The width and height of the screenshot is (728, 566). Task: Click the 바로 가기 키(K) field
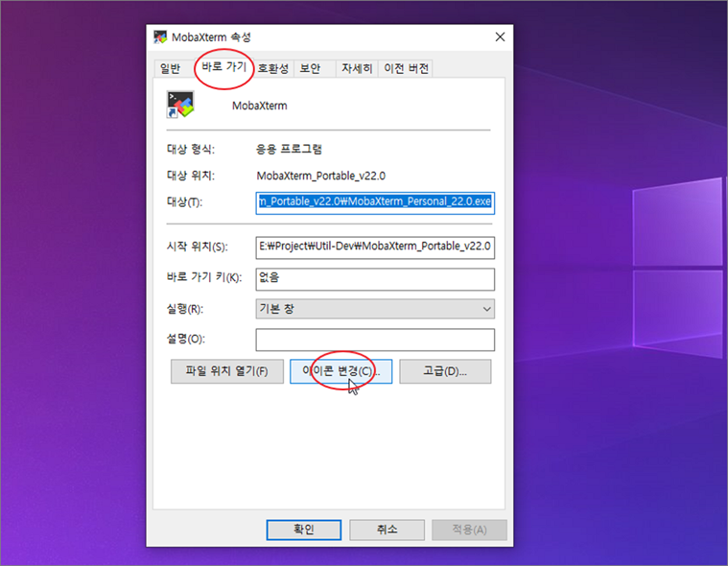click(375, 279)
